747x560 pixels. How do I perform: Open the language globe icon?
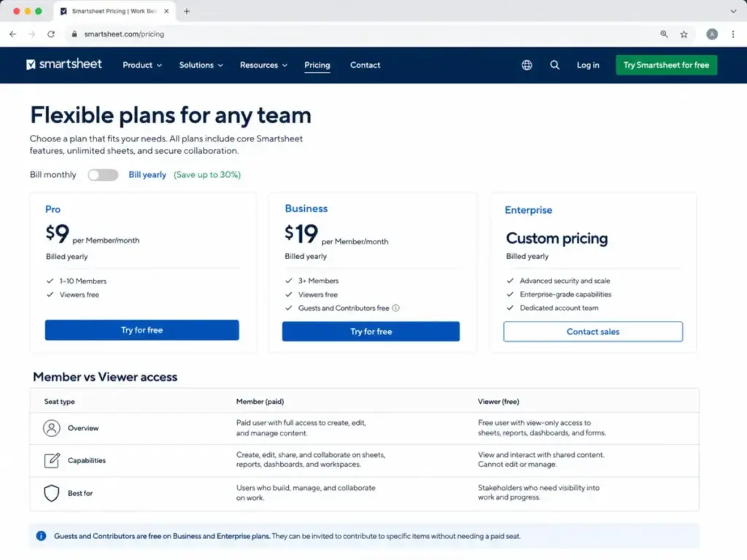[527, 65]
